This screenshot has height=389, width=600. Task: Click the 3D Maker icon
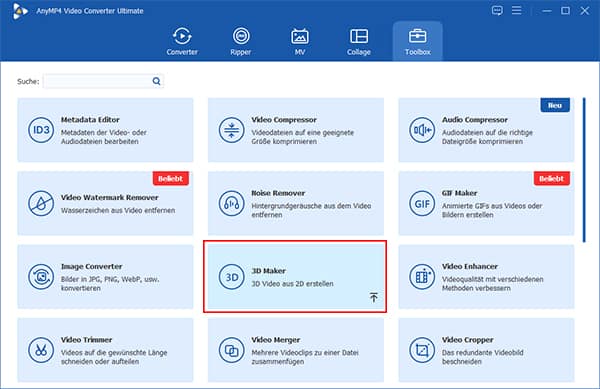232,277
